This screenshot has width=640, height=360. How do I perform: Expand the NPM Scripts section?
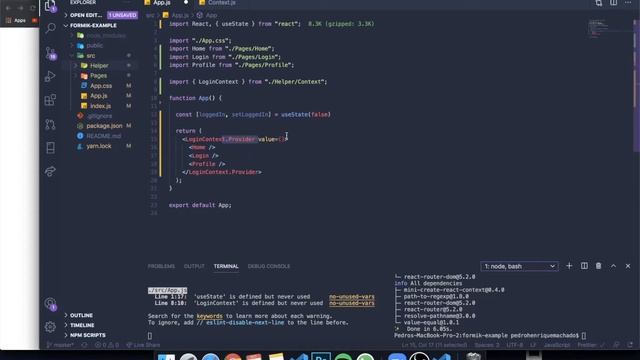pos(87,335)
